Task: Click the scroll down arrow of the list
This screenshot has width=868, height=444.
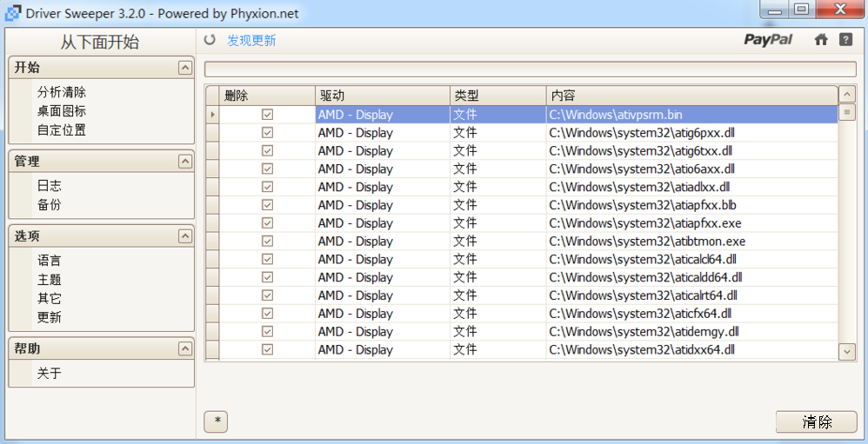Action: [847, 351]
